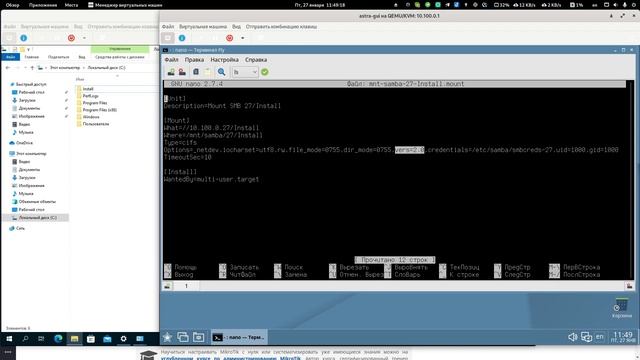Click Этот компьютер in Explorer address breadcrumb

tap(65, 68)
